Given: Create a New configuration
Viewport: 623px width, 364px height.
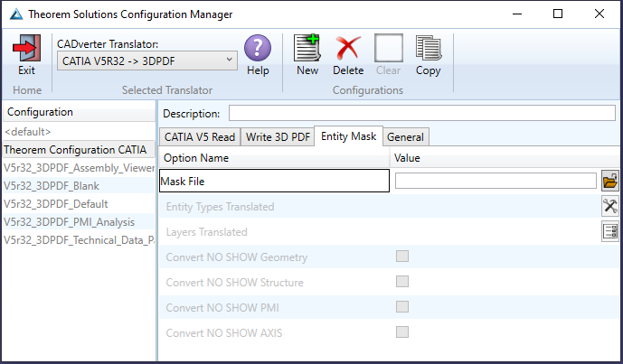Looking at the screenshot, I should (307, 48).
